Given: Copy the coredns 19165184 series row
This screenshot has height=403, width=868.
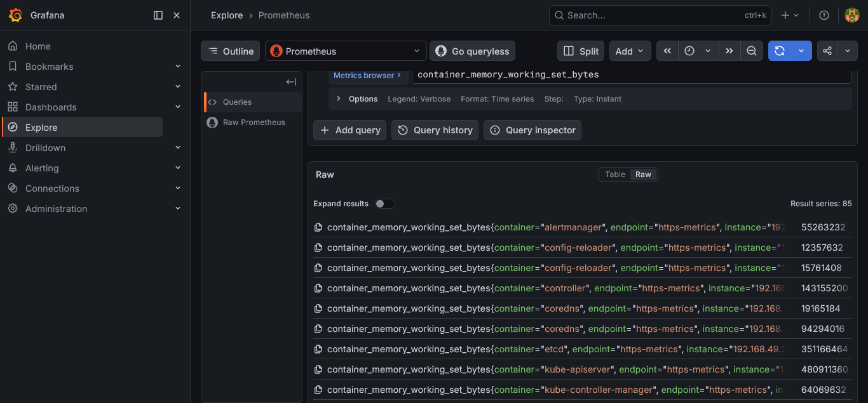Looking at the screenshot, I should [319, 308].
